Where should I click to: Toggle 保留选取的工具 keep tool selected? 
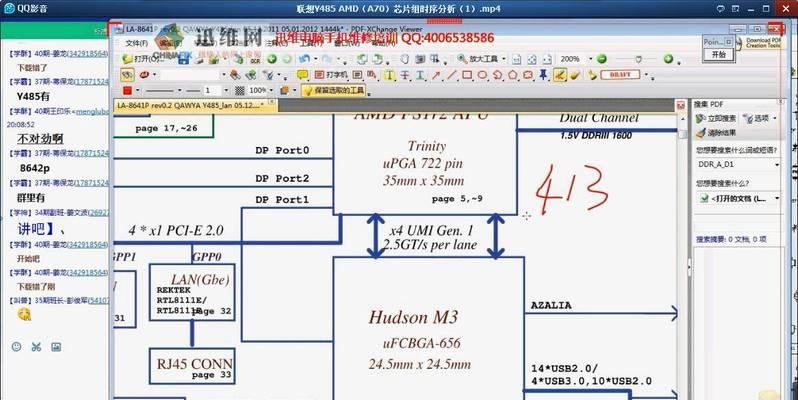click(x=334, y=91)
